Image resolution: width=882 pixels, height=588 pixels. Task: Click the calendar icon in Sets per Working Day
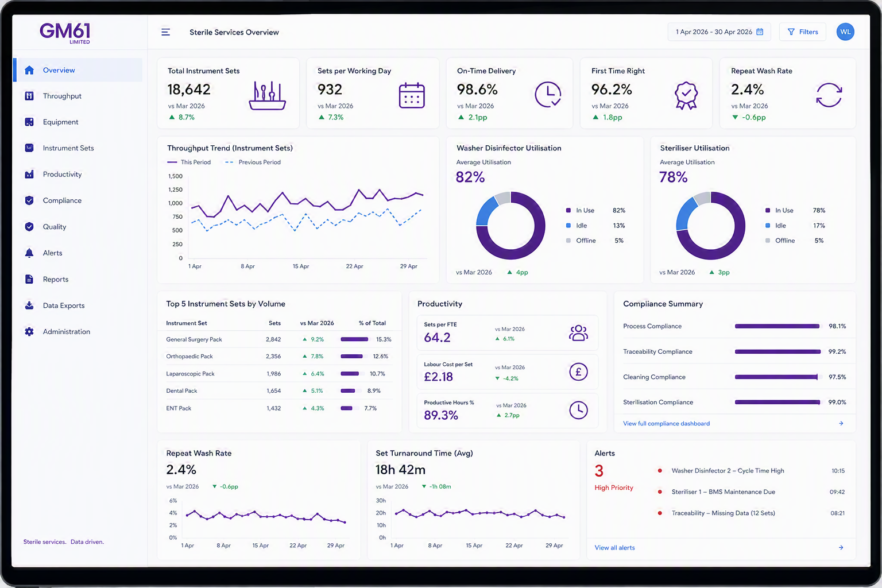click(412, 95)
